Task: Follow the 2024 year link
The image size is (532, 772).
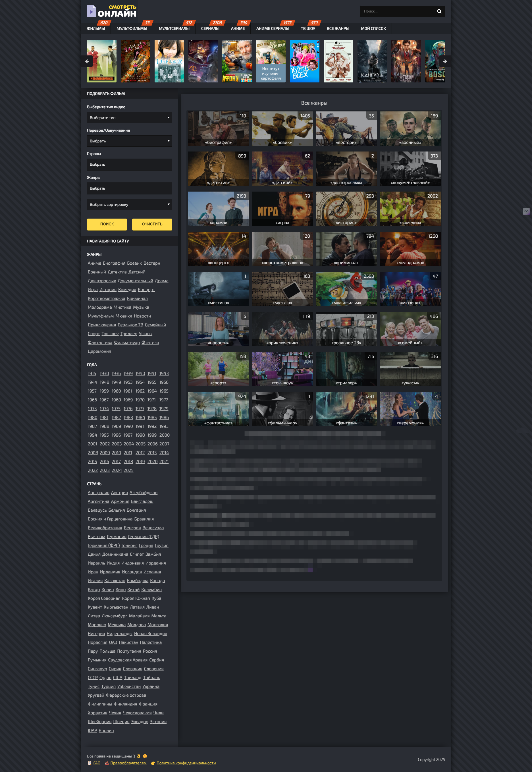Action: (x=116, y=470)
